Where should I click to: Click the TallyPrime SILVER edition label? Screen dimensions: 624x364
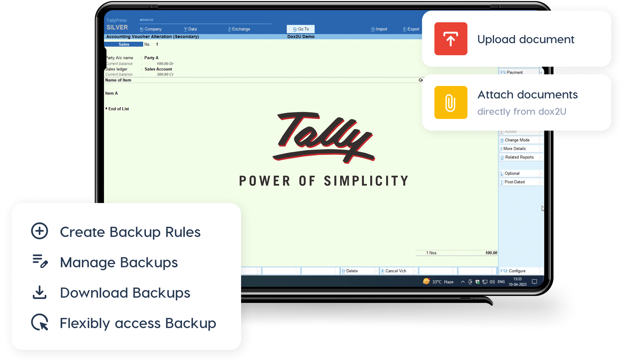[x=117, y=24]
